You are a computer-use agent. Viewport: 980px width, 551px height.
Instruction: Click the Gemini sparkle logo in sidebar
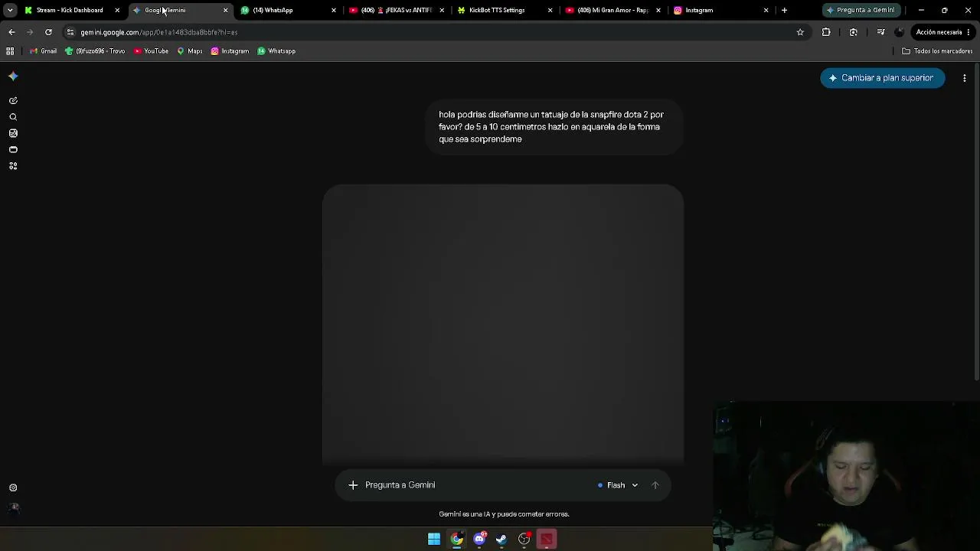[13, 77]
